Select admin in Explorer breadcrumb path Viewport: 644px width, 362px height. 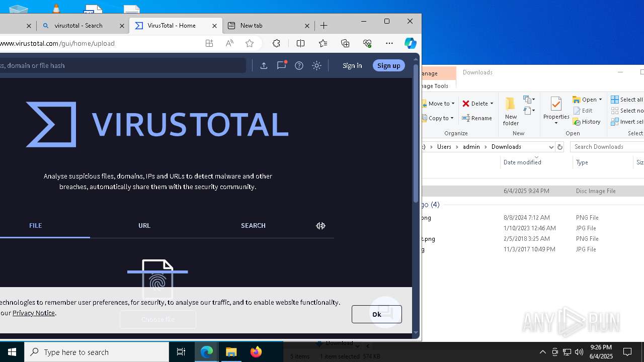pyautogui.click(x=471, y=147)
